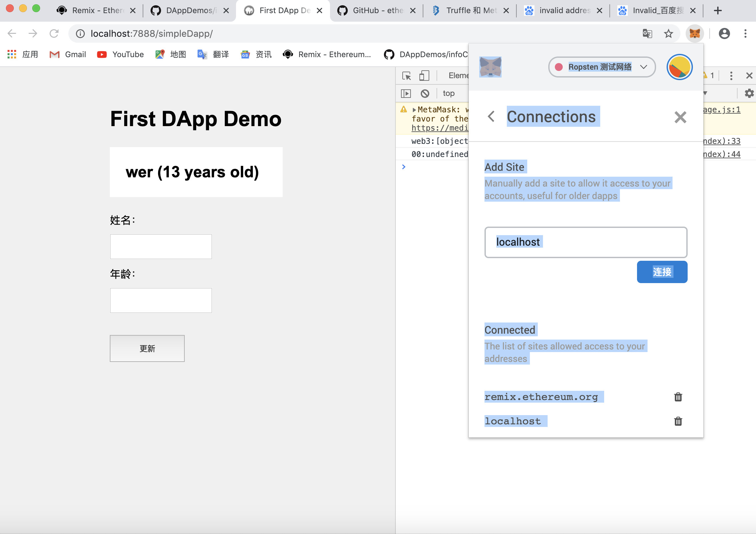Viewport: 756px width, 534px height.
Task: Open the medium link in warning
Action: pos(439,128)
